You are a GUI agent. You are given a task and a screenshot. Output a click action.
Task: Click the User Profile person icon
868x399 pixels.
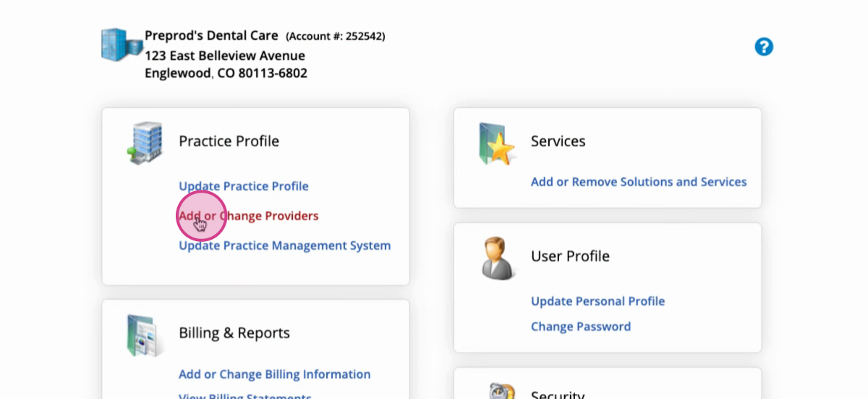(498, 259)
